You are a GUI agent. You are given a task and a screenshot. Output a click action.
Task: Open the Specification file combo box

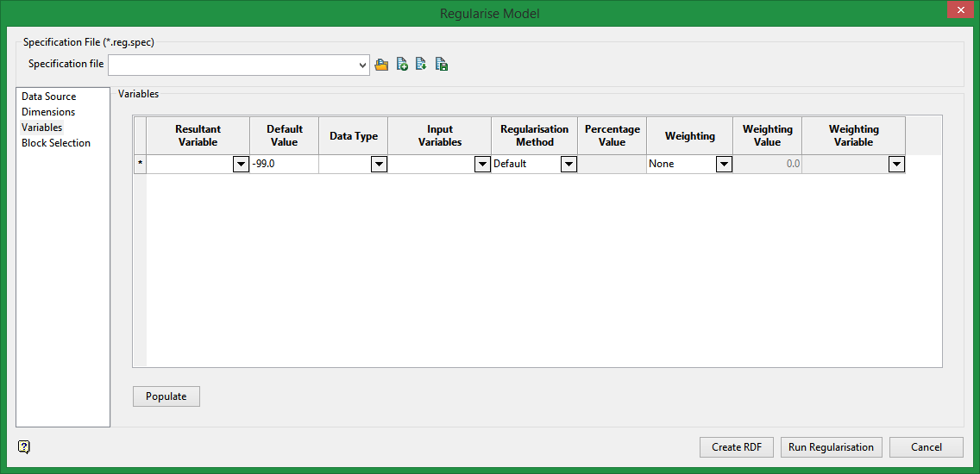[239, 65]
